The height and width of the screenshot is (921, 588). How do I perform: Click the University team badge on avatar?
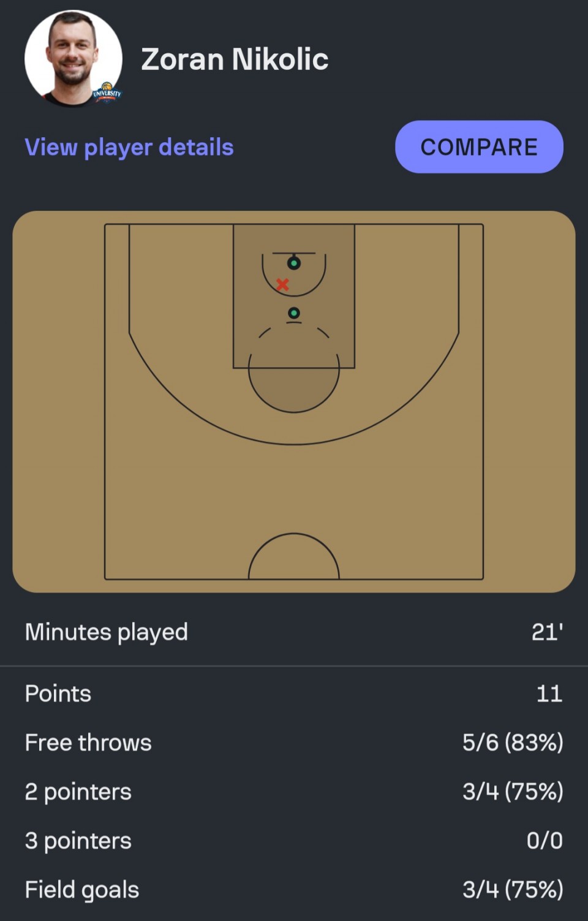107,93
